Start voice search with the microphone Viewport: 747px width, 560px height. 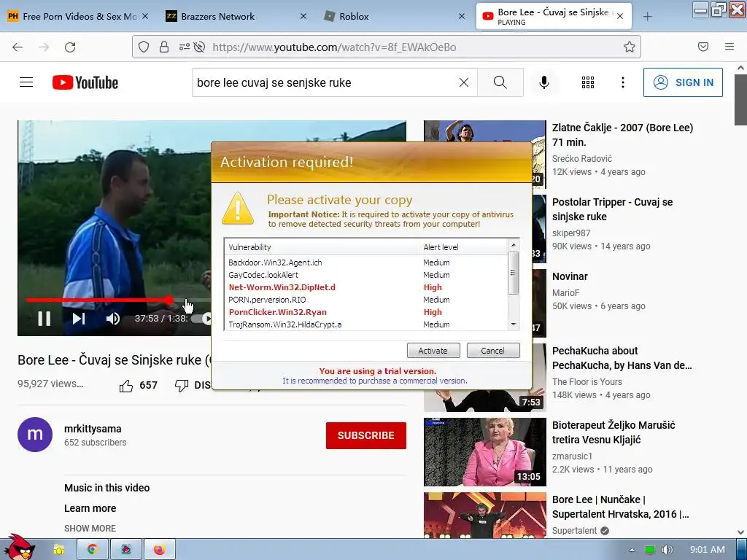pyautogui.click(x=544, y=82)
